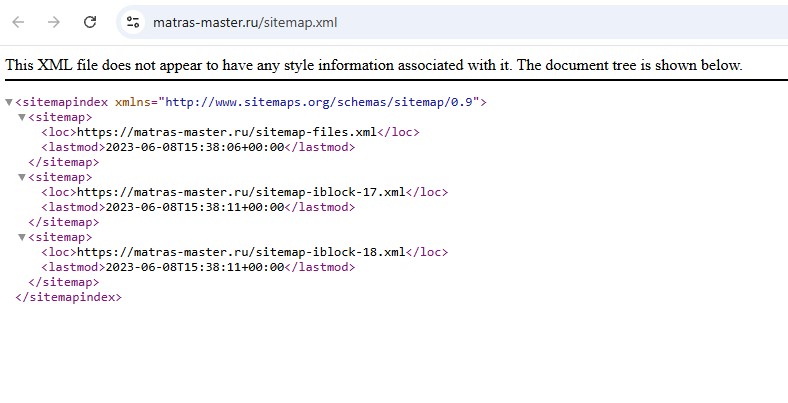
Task: Click closing </sitemap> tag after sitemap-iblock-18.xml
Action: pyautogui.click(x=64, y=282)
